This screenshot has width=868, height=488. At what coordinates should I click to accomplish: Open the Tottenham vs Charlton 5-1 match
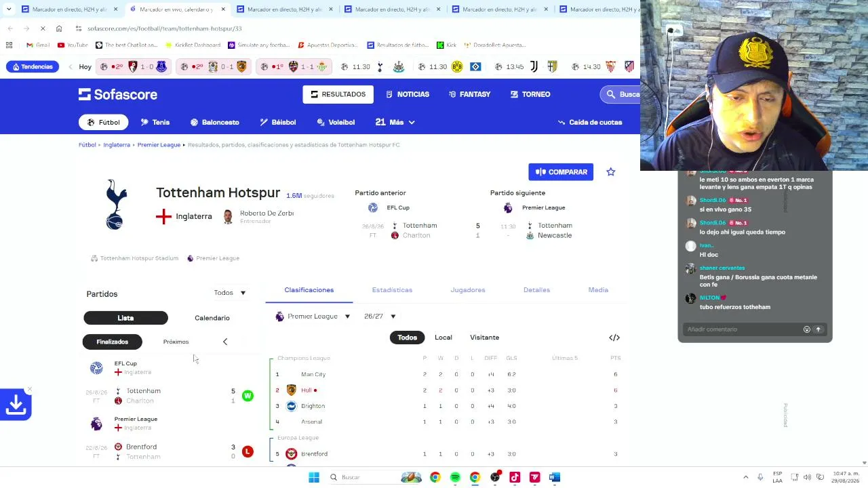[170, 396]
